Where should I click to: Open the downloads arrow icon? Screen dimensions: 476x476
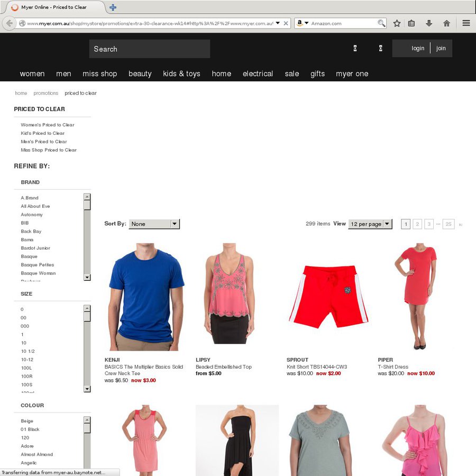(x=429, y=23)
